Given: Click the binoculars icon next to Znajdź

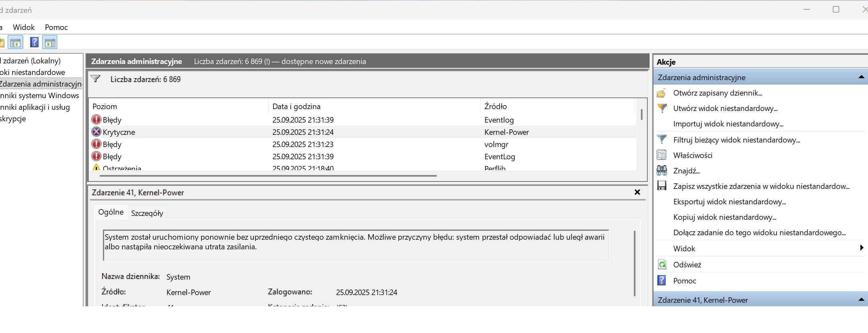Looking at the screenshot, I should click(x=661, y=171).
